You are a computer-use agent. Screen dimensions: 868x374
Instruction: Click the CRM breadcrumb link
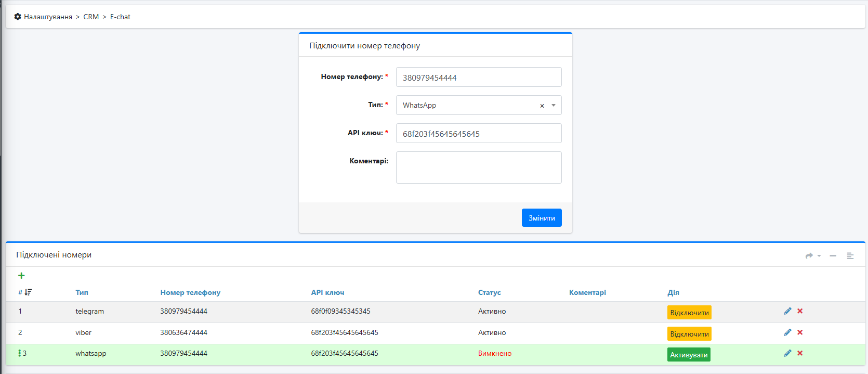[x=91, y=17]
